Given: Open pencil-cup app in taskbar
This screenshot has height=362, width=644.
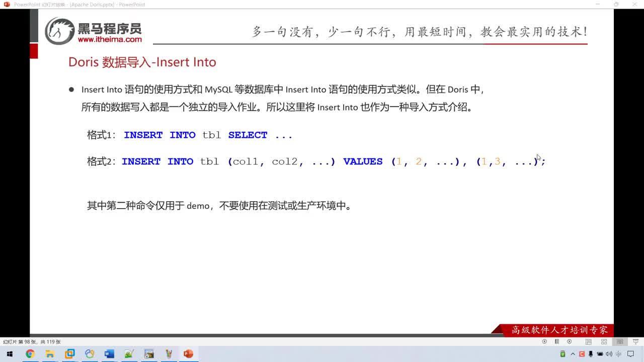Looking at the screenshot, I should (x=169, y=354).
